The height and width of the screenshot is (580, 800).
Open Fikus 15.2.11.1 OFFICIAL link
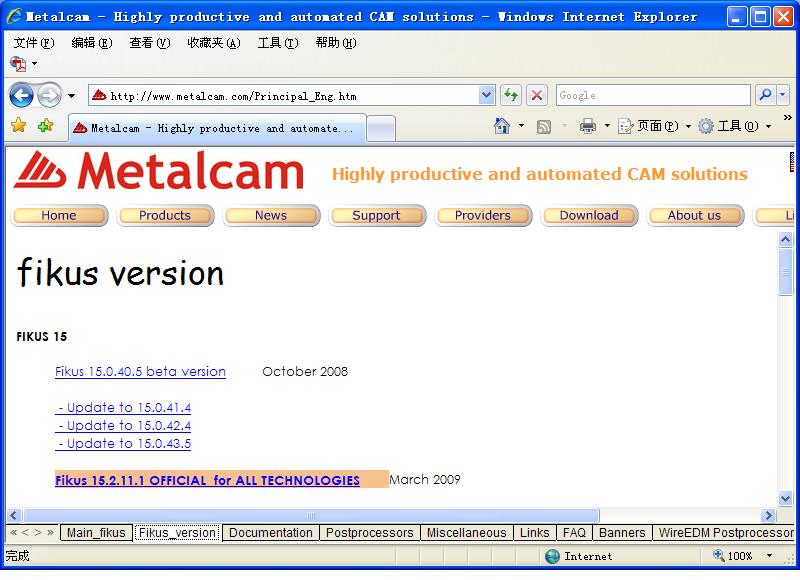(x=207, y=480)
